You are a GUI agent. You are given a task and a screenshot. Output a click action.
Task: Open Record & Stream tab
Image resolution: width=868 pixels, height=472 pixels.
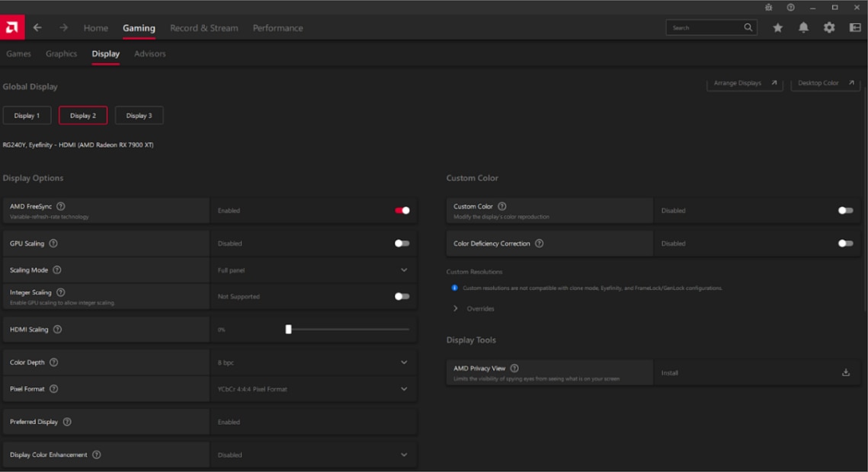tap(203, 27)
